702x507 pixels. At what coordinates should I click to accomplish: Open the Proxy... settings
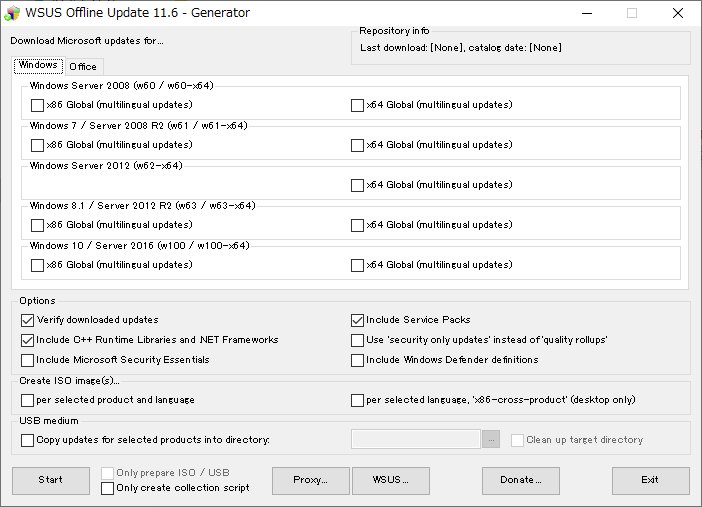click(x=311, y=480)
